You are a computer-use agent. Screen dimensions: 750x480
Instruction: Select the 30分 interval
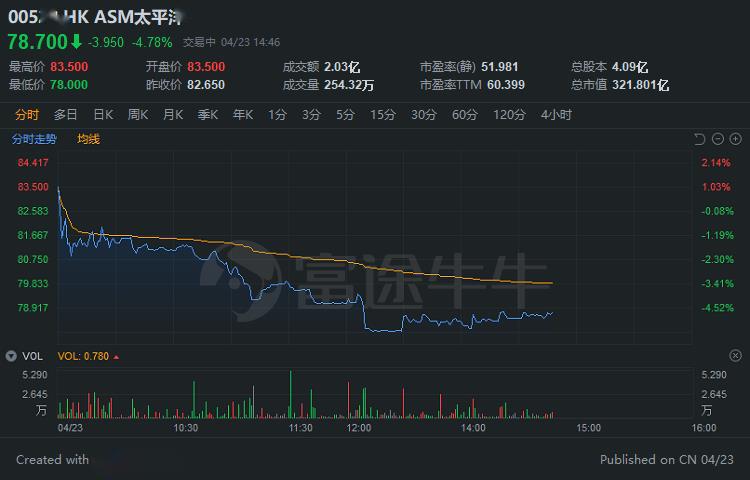tap(424, 115)
